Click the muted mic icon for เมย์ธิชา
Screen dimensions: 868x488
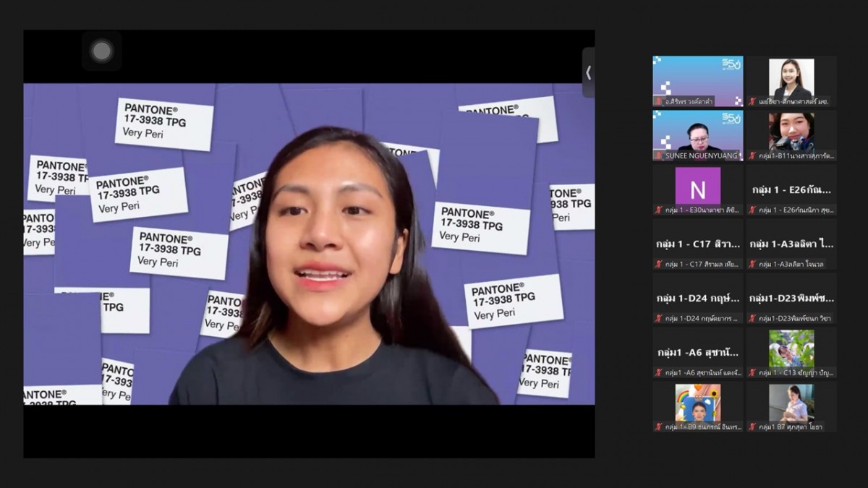click(752, 101)
